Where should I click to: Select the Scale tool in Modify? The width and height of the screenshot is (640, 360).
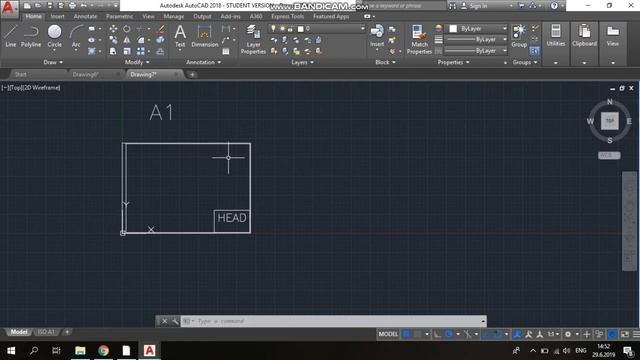tap(127, 51)
